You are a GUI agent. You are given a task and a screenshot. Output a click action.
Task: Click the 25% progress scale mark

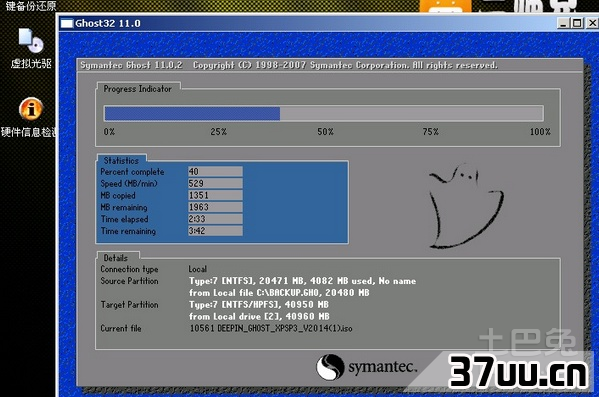[219, 132]
